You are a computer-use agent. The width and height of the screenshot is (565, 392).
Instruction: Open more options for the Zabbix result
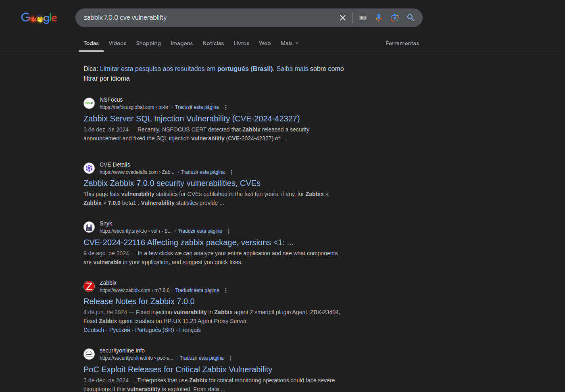[226, 290]
